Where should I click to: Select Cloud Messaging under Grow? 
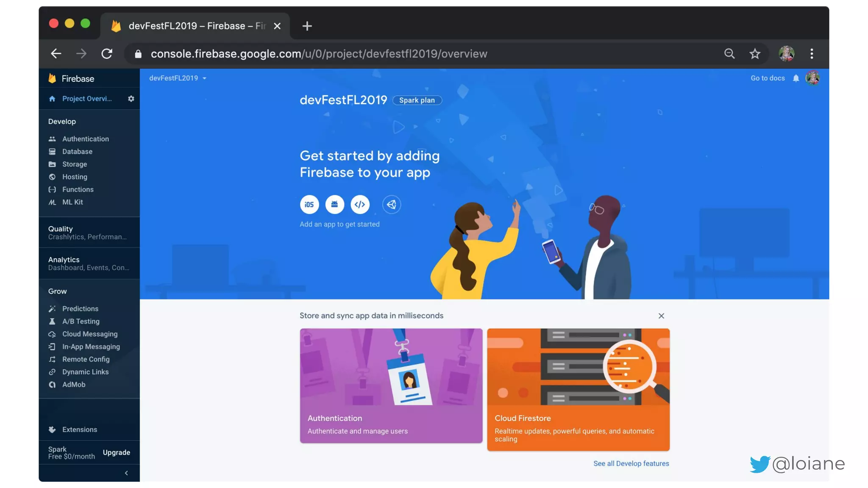(89, 334)
